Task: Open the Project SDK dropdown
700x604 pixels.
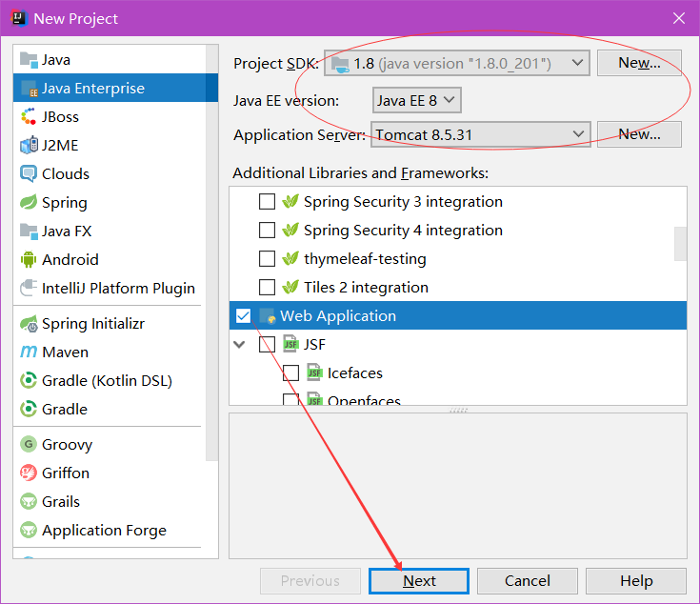Action: click(457, 64)
